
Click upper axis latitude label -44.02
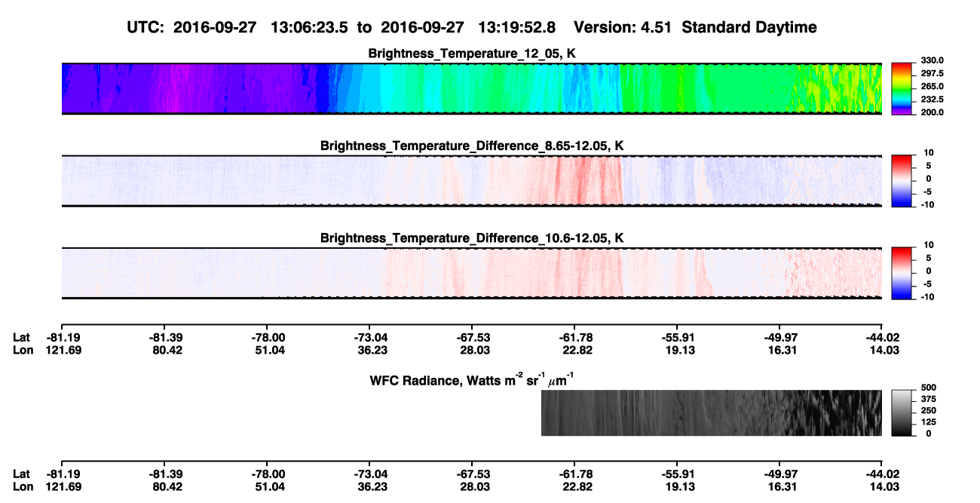coord(881,338)
